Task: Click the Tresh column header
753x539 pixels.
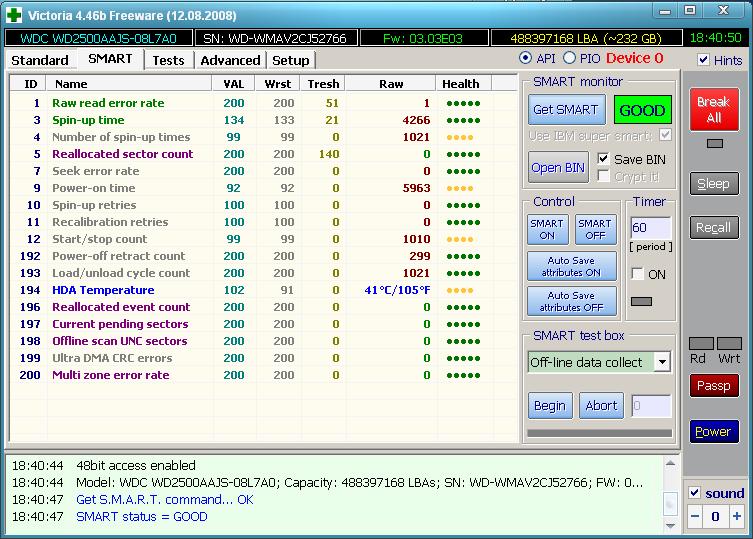Action: (x=323, y=84)
